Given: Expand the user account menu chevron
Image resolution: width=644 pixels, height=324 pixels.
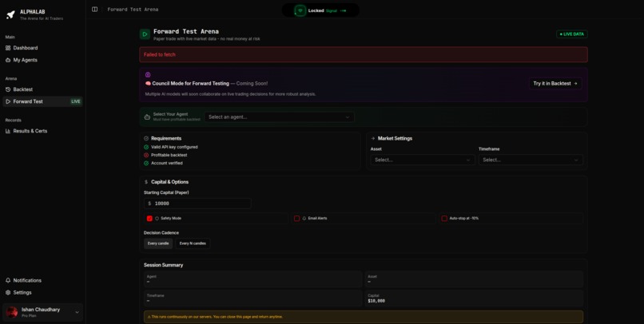Looking at the screenshot, I should click(77, 313).
